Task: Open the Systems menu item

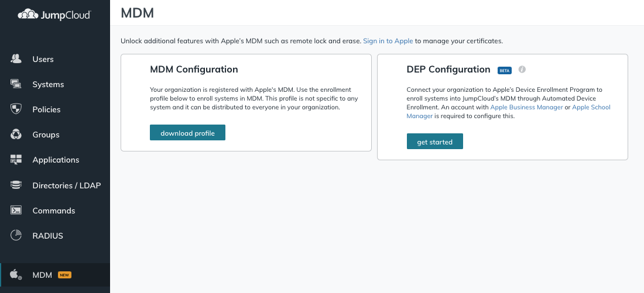Action: point(55,84)
